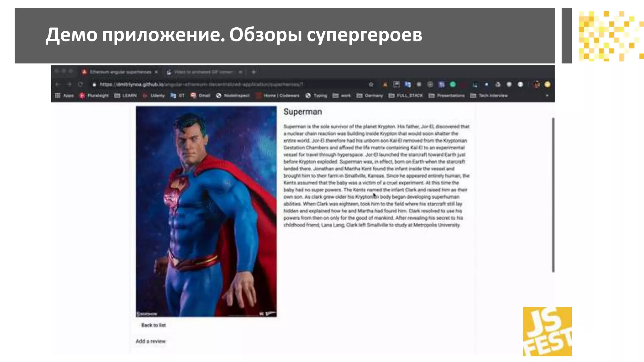
Task: Expand the bookmarks overflow arrow
Action: point(547,96)
